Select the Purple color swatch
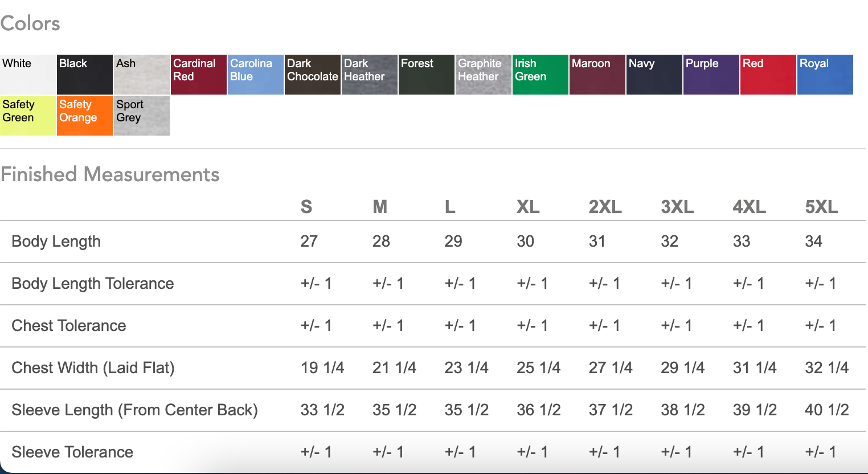Viewport: 868px width, 474px height. [x=711, y=75]
